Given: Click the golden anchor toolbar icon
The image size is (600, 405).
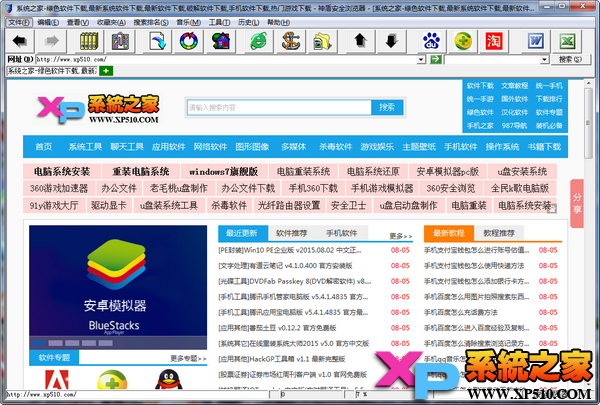Looking at the screenshot, I should pyautogui.click(x=290, y=41).
